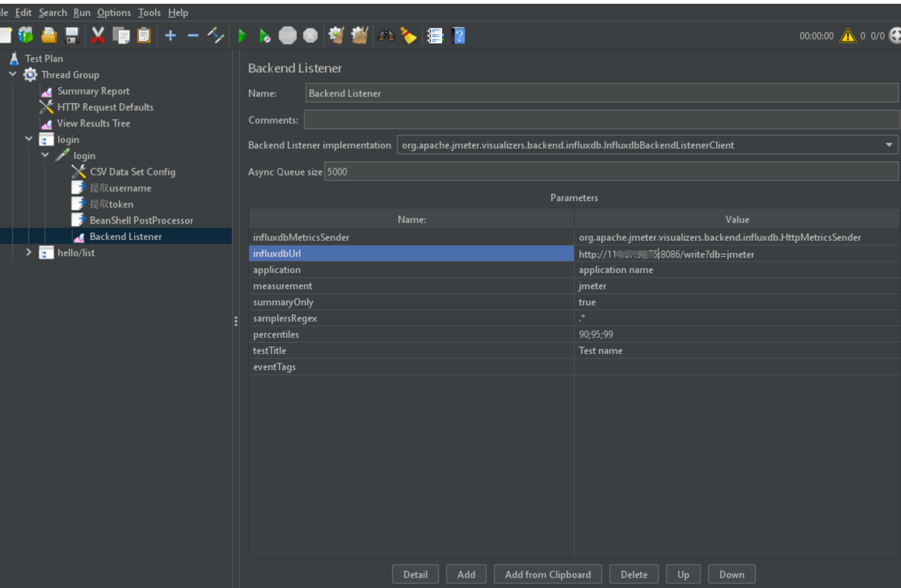Open Function Helper list icon
This screenshot has width=901, height=588.
click(435, 36)
